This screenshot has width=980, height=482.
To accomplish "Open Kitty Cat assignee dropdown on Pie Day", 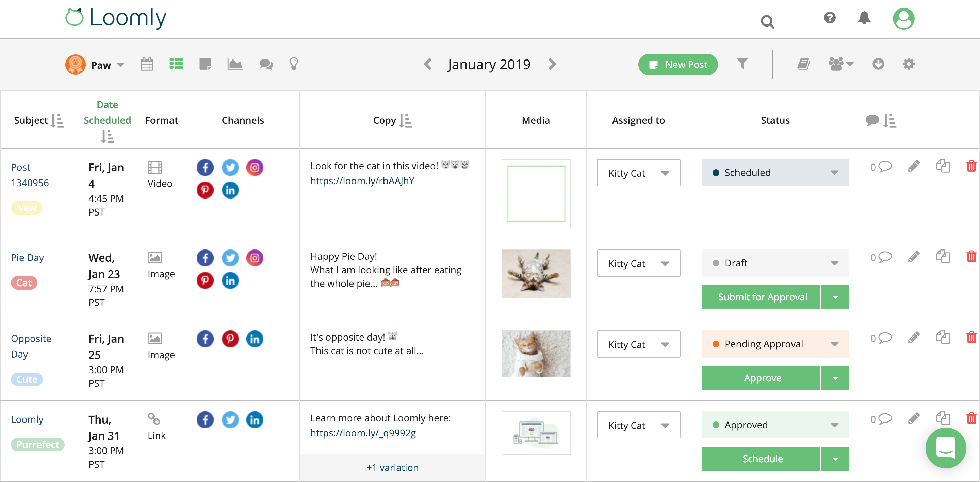I will coord(665,263).
